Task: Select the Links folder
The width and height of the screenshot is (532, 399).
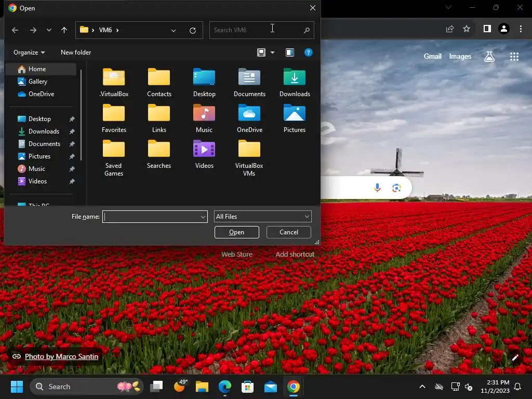Action: click(159, 118)
